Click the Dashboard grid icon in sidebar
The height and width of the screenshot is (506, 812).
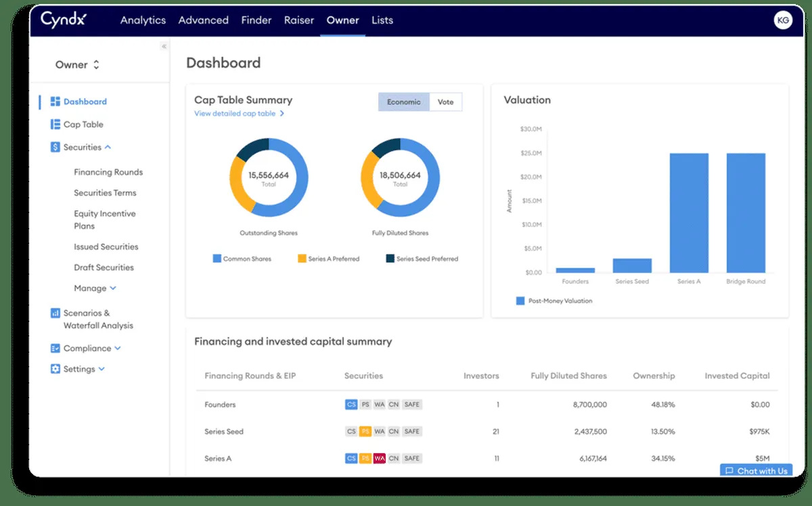55,101
